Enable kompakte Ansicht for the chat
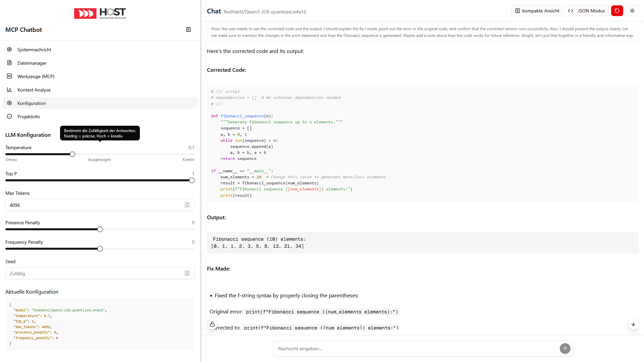 536,11
